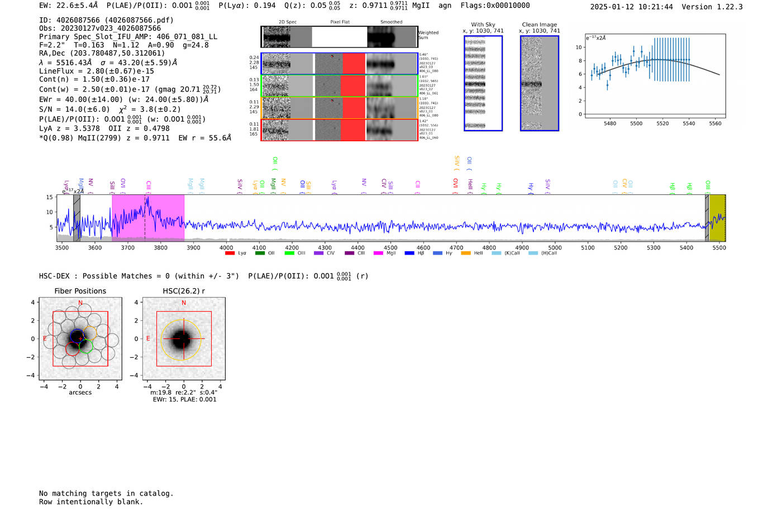Click the 'Obs: 20230127v023_4026087566' line
The width and height of the screenshot is (782, 532).
[100, 28]
